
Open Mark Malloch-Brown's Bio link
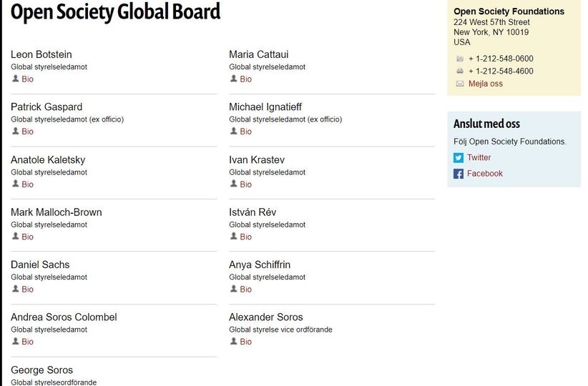click(28, 237)
